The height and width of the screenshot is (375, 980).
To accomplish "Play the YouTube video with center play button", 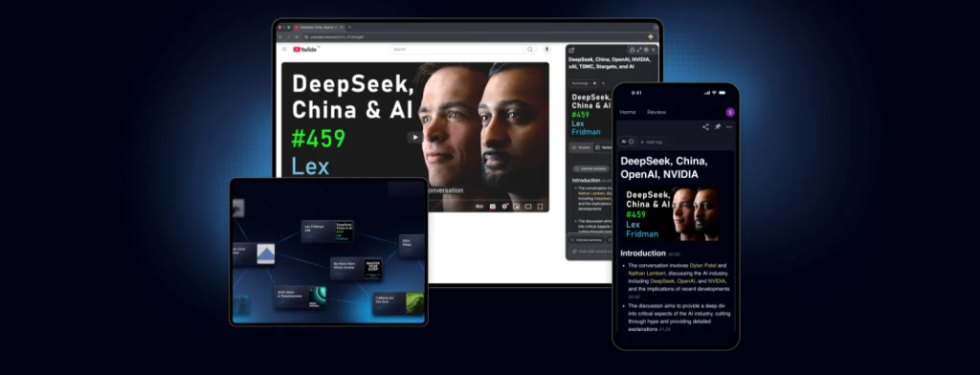I will point(414,137).
